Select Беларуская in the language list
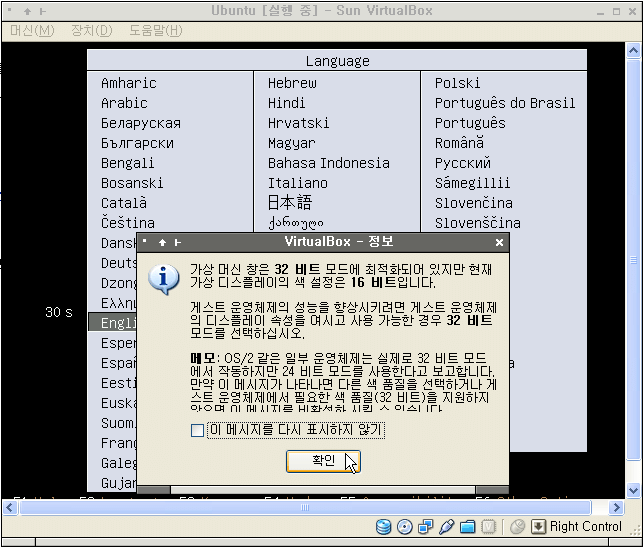Viewport: 644px width, 548px height. point(141,123)
